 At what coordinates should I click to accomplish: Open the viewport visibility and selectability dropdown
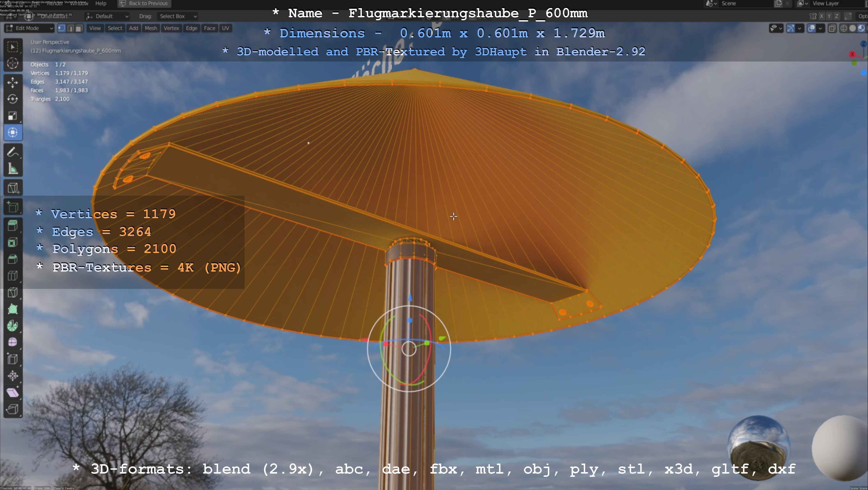776,28
